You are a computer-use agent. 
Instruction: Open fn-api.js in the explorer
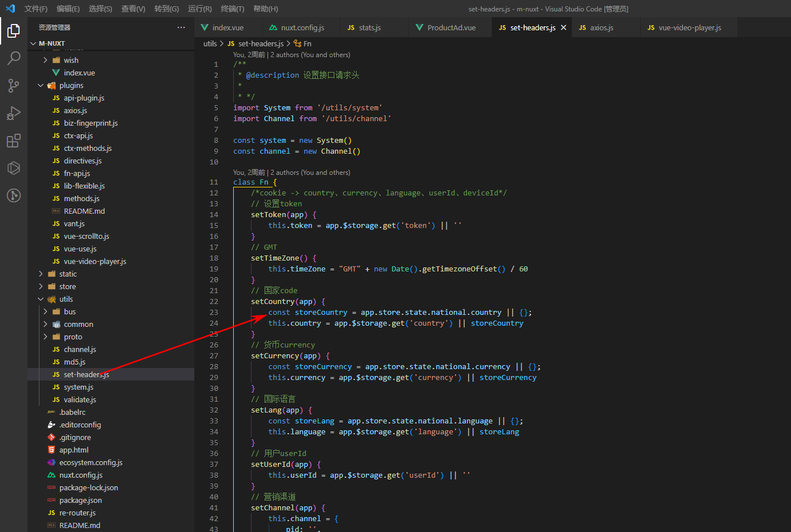pos(111,173)
